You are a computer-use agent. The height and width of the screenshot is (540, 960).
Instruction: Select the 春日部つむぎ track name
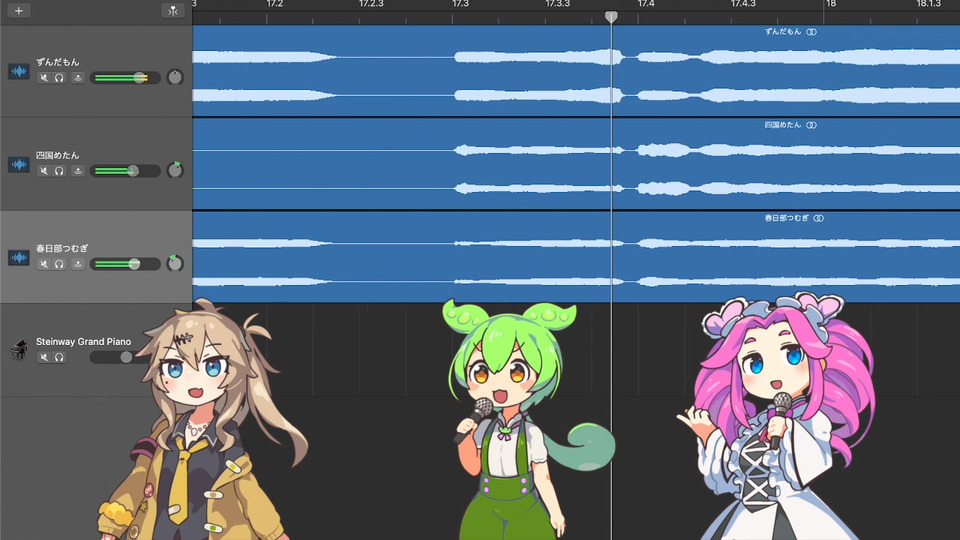click(62, 248)
